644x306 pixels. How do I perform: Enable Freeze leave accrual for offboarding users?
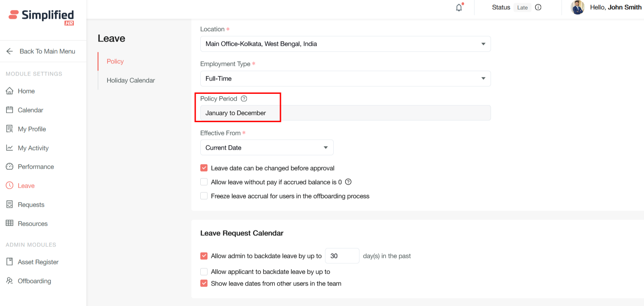204,196
